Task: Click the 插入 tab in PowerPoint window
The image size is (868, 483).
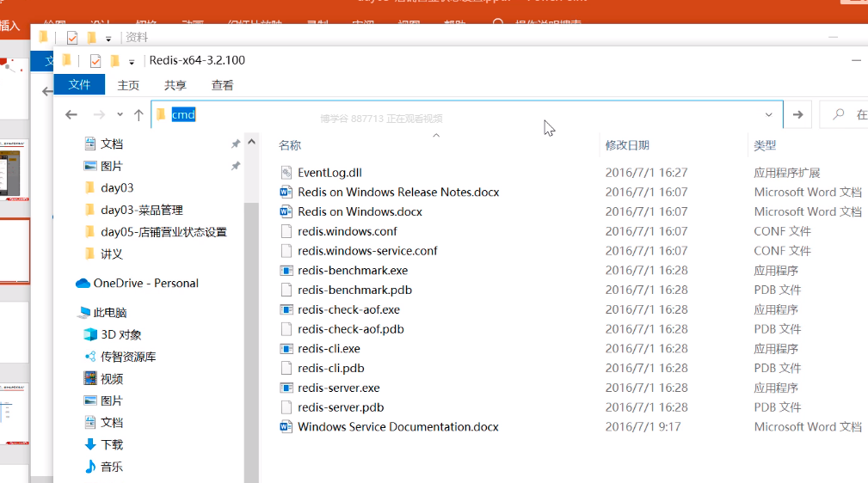Action: 10,26
